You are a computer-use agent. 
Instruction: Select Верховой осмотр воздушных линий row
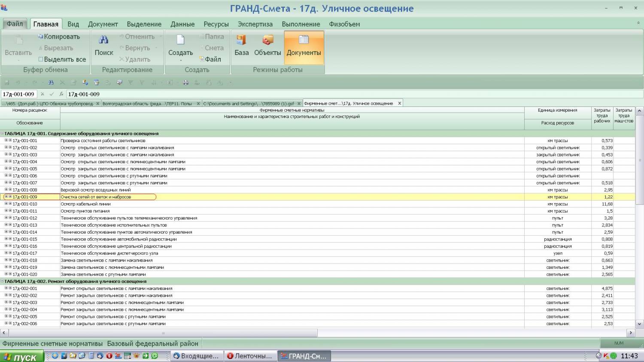click(318, 190)
